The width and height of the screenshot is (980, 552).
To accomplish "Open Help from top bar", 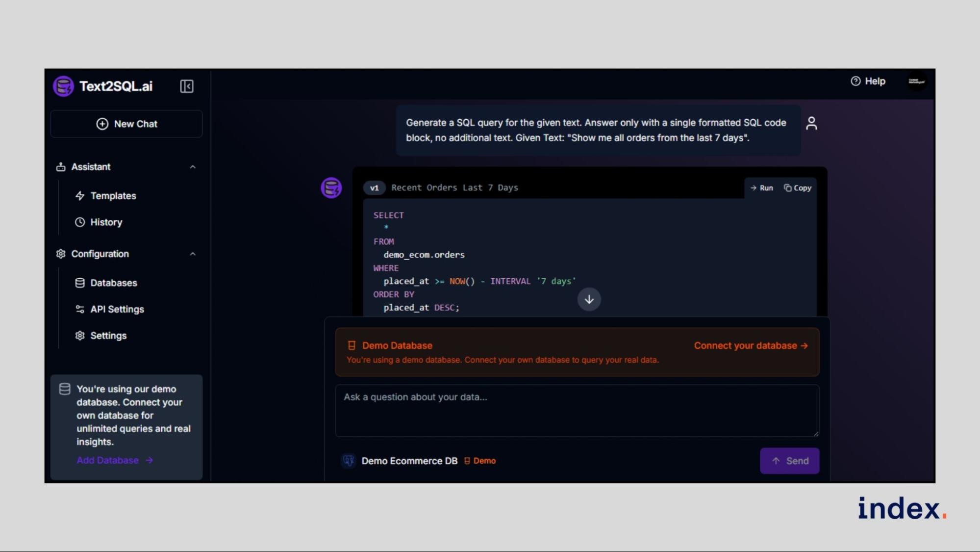I will point(868,81).
